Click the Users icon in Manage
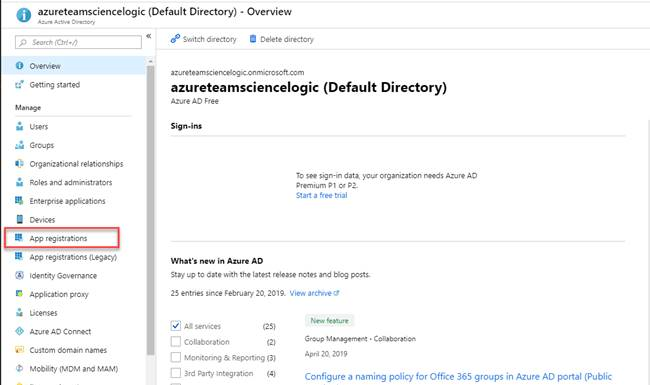650x385 pixels. (x=19, y=126)
